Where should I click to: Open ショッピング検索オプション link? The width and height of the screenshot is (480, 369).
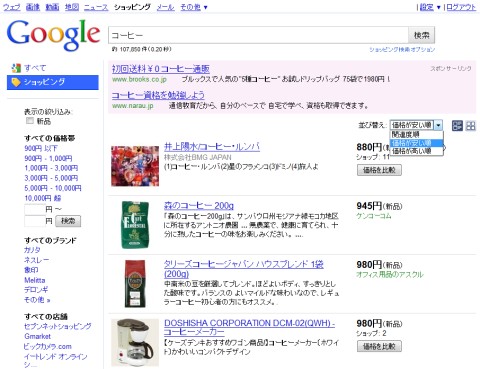click(402, 49)
